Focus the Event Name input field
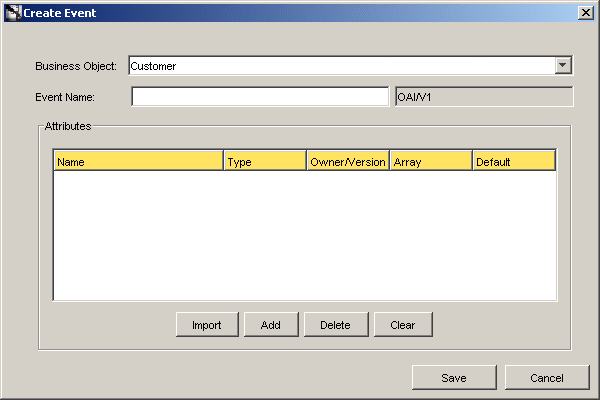Image resolution: width=600 pixels, height=400 pixels. tap(260, 96)
